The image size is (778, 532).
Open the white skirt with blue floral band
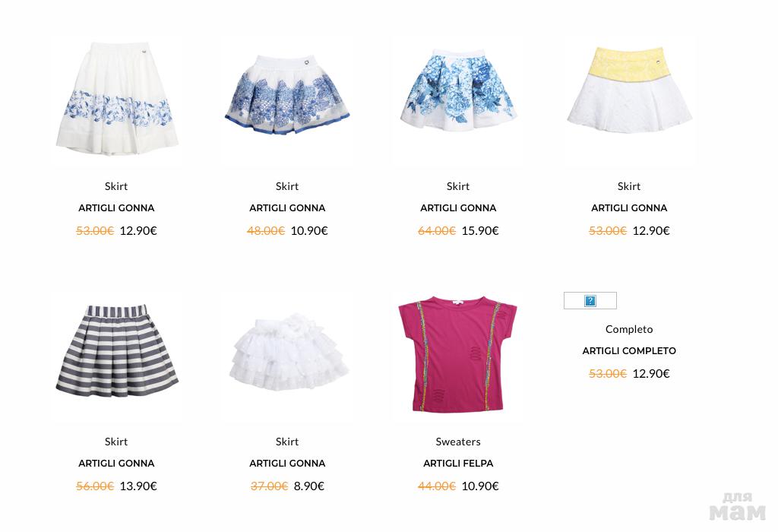116,99
